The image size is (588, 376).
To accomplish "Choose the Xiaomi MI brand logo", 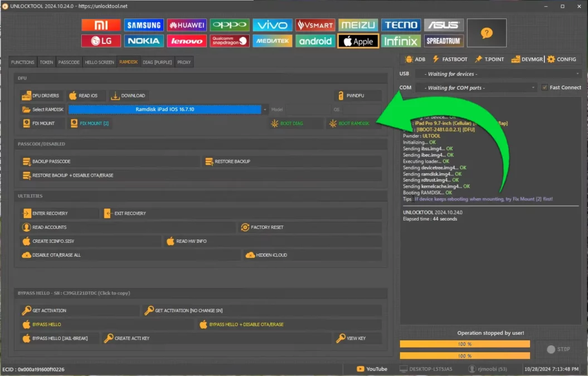I will tap(101, 25).
